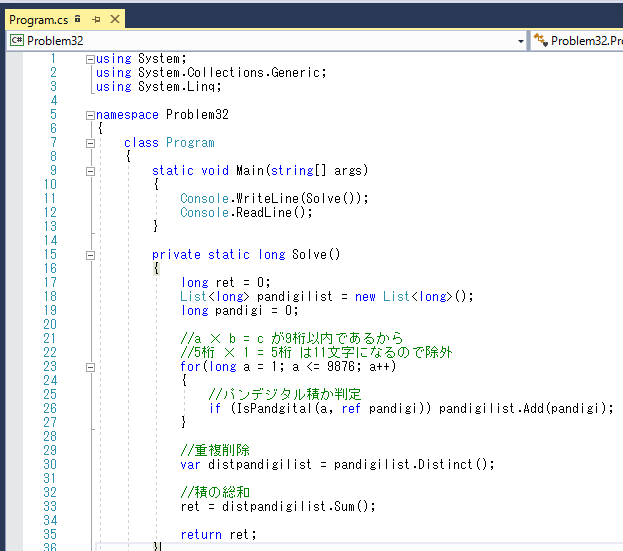The height and width of the screenshot is (551, 623).
Task: Click line number 26 in the margin
Action: (50, 408)
